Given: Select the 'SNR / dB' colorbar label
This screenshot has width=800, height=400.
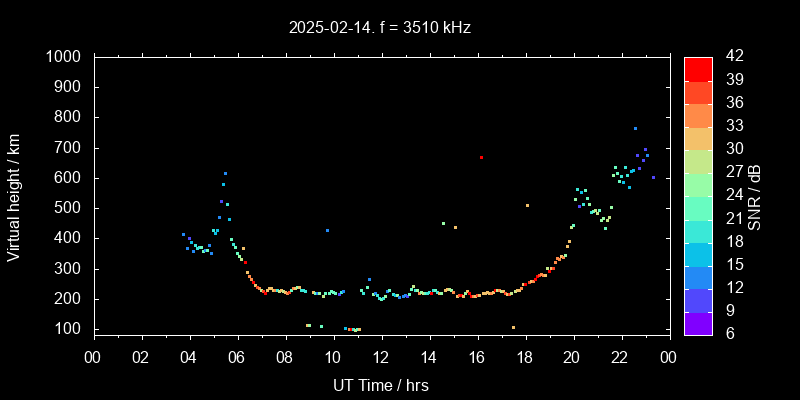Looking at the screenshot, I should 755,194.
